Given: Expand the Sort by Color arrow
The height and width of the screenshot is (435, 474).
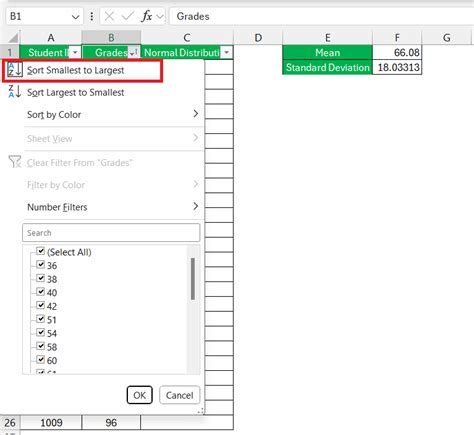Looking at the screenshot, I should pos(196,114).
